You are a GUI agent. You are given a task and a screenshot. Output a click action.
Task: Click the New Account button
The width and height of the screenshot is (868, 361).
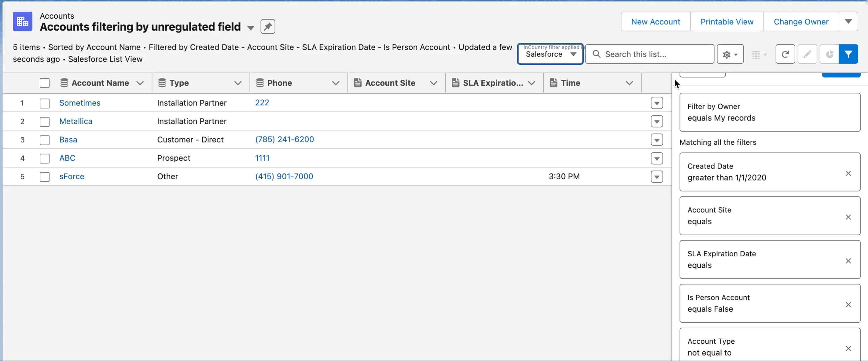(x=655, y=22)
